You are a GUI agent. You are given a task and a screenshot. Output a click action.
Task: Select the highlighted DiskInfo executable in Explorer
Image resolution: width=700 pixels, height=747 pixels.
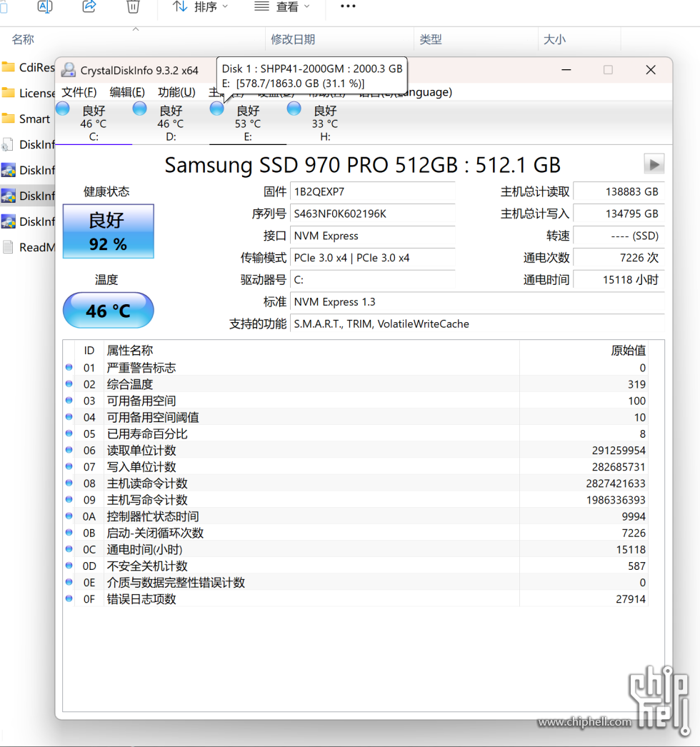[28, 196]
